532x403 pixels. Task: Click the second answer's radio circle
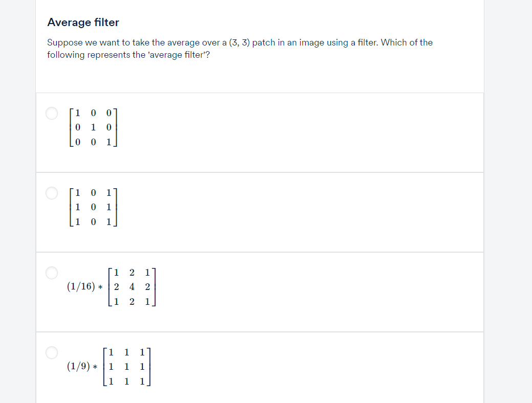pos(52,193)
